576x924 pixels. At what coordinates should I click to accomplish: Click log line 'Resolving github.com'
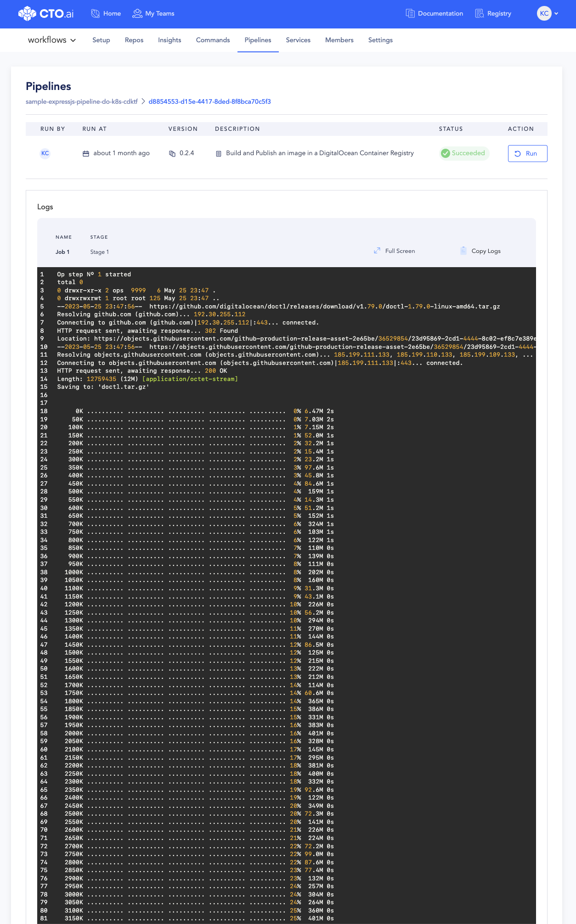click(151, 315)
